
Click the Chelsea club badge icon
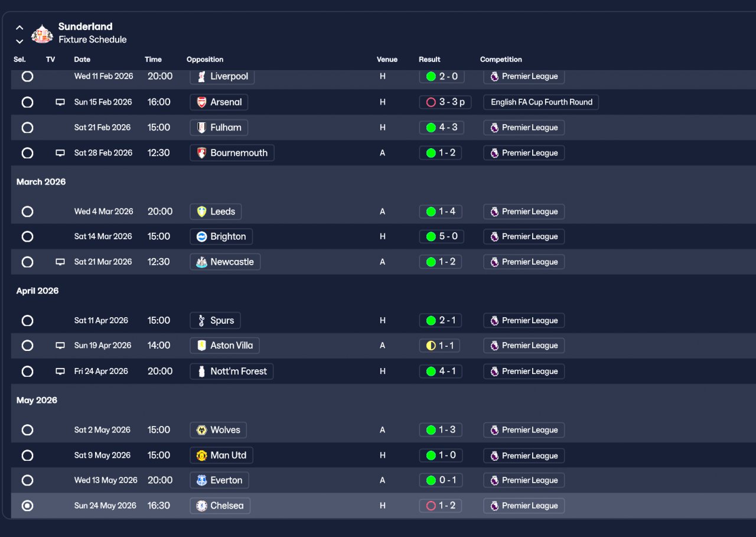pos(201,506)
